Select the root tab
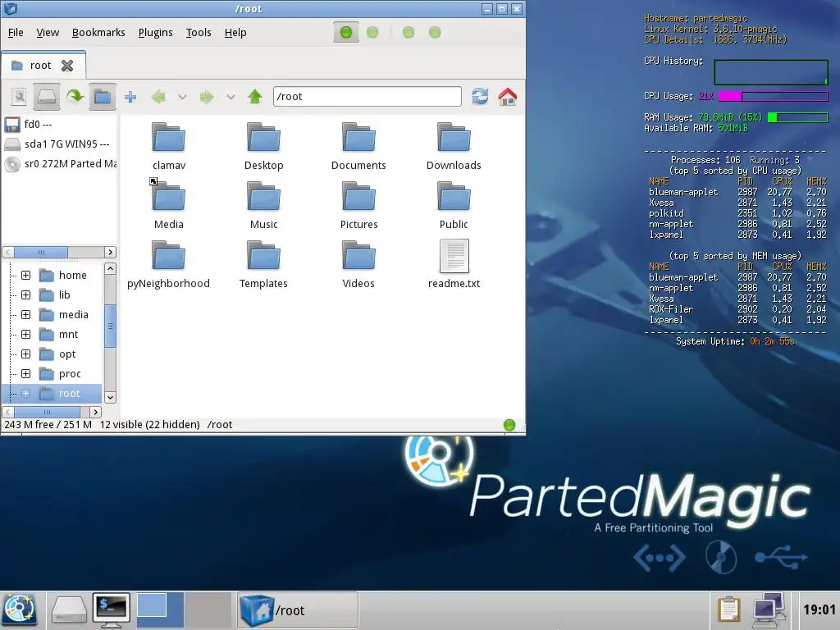840x630 pixels. pyautogui.click(x=40, y=66)
